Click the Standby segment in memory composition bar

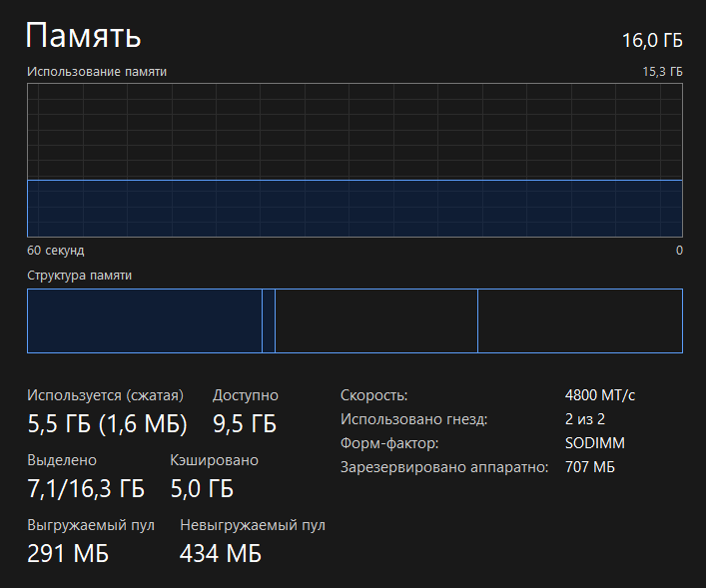376,321
